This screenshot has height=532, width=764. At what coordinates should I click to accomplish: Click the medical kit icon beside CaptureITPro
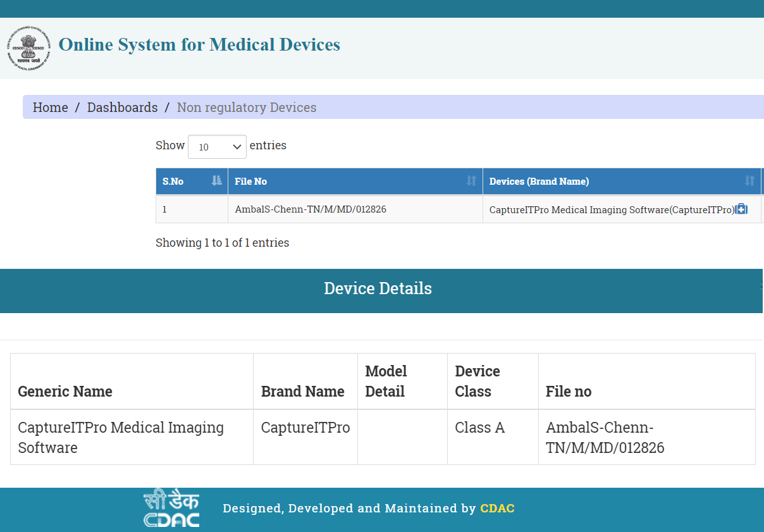(x=741, y=209)
